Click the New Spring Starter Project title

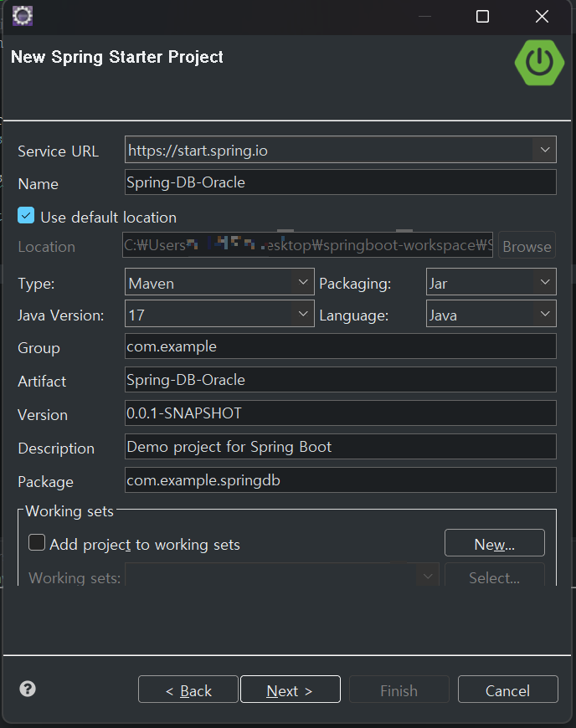[x=117, y=57]
